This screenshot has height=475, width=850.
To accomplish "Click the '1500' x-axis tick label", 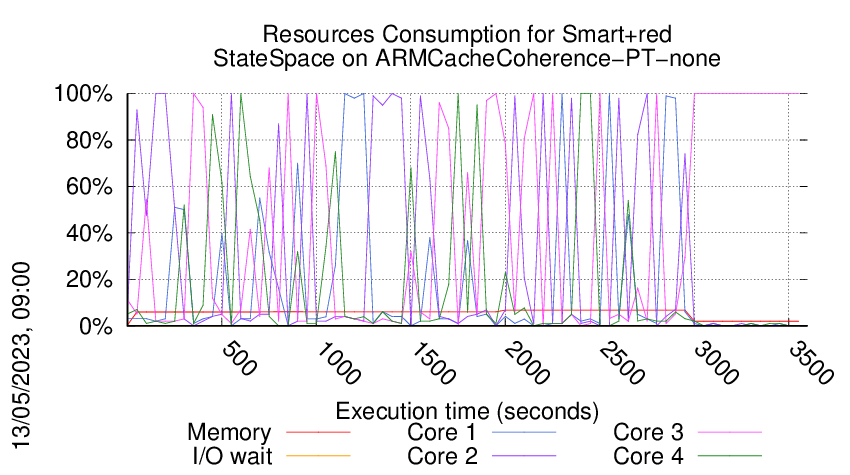I will [432, 363].
